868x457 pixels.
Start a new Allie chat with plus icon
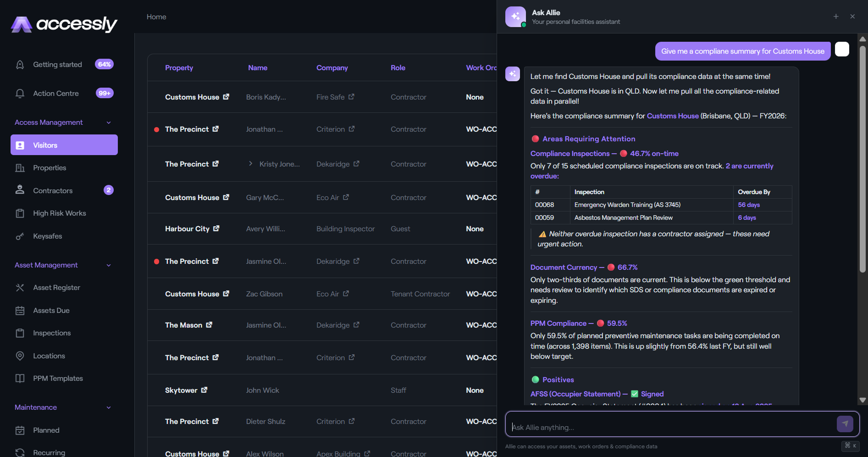pyautogui.click(x=836, y=17)
